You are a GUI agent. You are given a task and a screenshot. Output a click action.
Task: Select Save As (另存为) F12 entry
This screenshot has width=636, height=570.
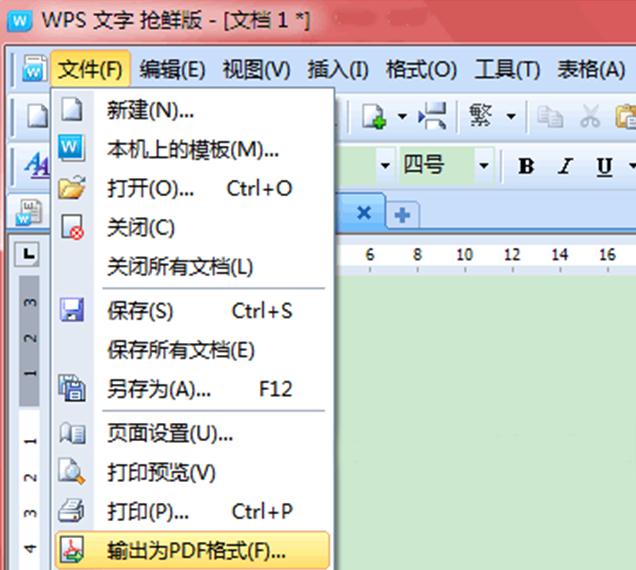pos(192,389)
